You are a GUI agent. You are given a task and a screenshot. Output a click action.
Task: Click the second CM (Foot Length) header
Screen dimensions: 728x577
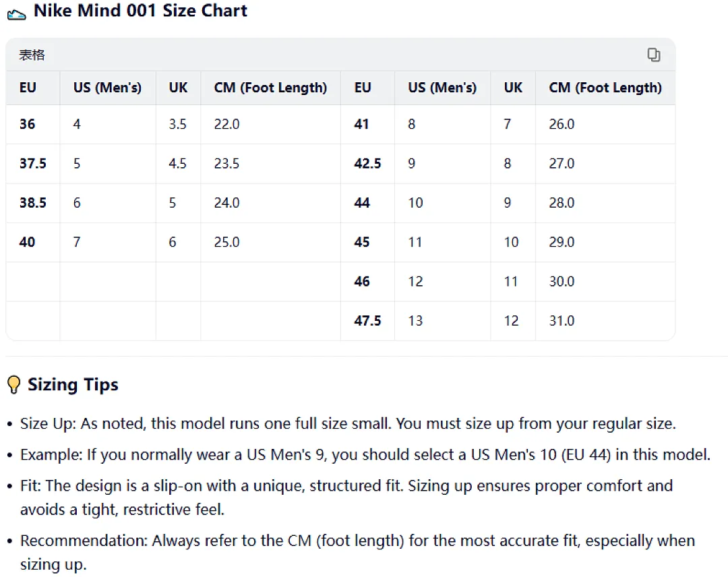point(605,87)
